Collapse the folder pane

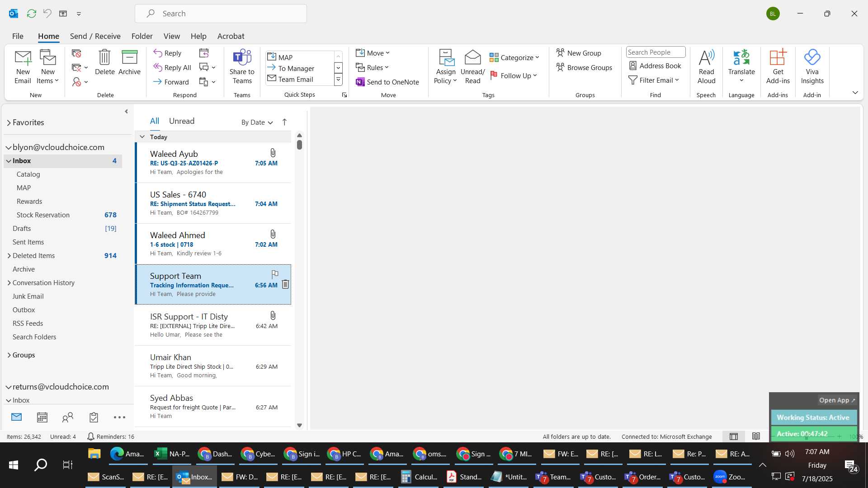tap(126, 111)
